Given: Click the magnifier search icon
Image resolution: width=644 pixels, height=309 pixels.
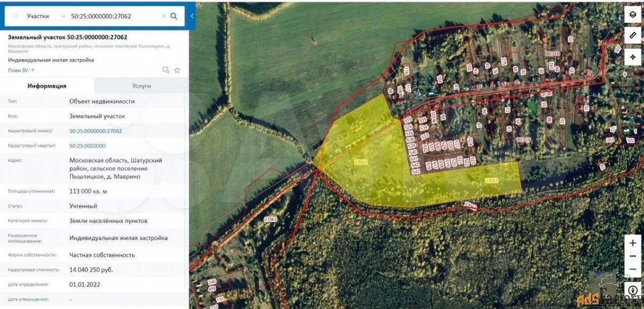Looking at the screenshot, I should pyautogui.click(x=174, y=16).
